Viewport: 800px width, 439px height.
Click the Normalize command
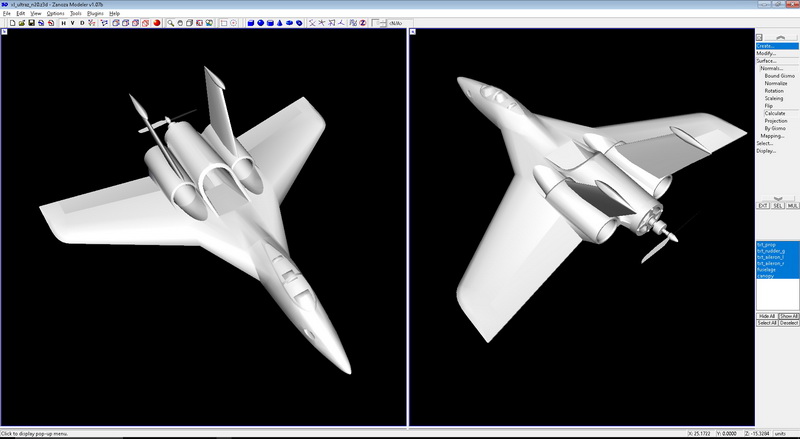(x=776, y=83)
